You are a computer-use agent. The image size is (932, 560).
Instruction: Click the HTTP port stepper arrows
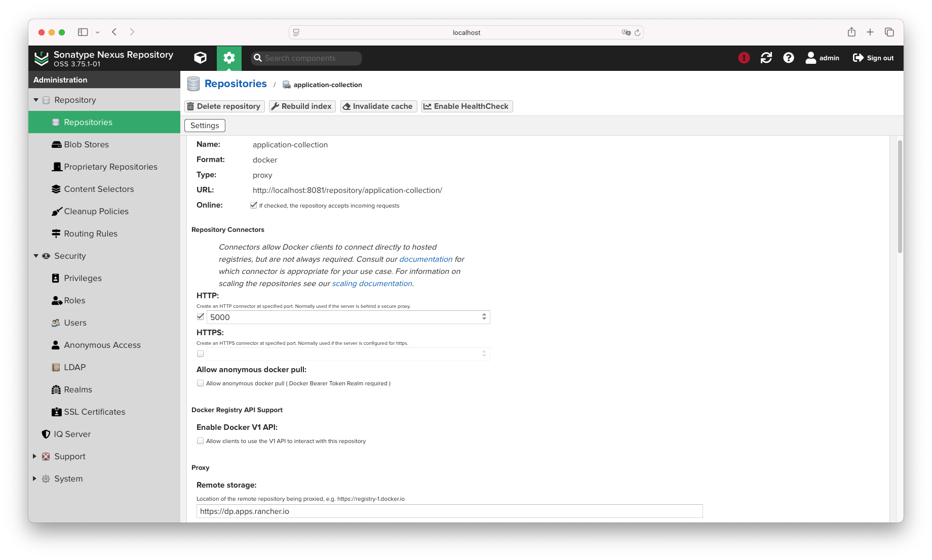[x=484, y=317]
